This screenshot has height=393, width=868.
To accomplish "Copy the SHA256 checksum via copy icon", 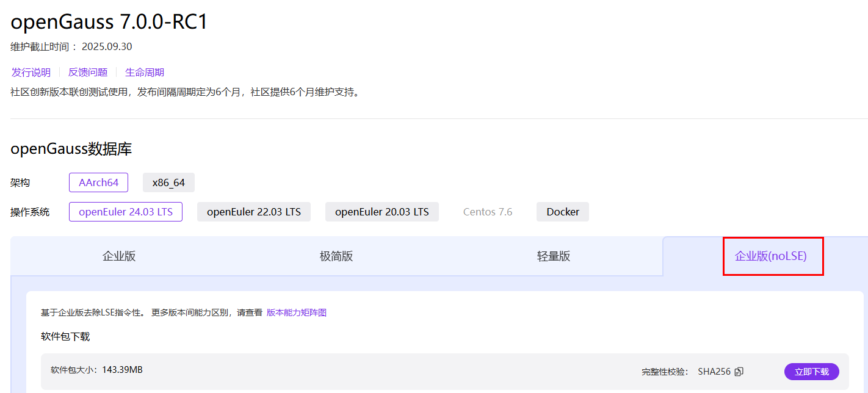I will point(739,372).
